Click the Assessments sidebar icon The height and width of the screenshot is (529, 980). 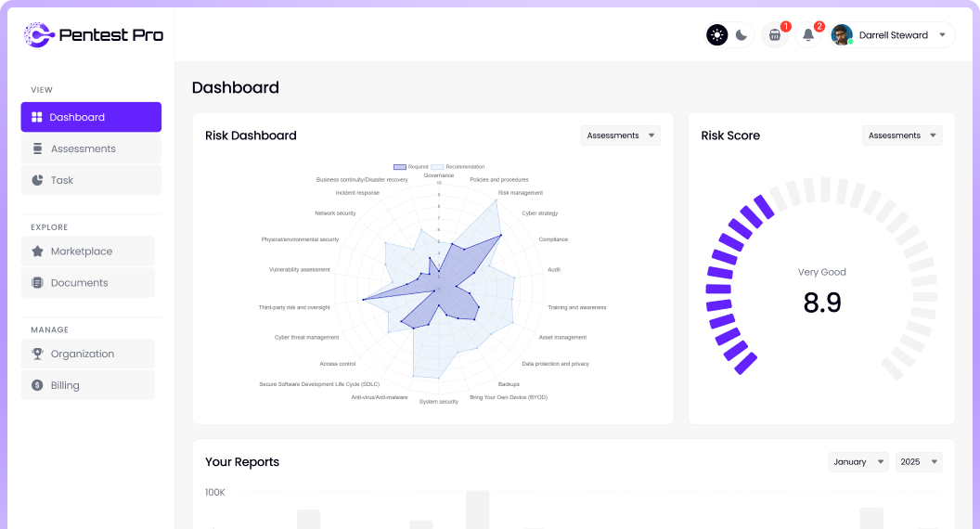coord(38,148)
